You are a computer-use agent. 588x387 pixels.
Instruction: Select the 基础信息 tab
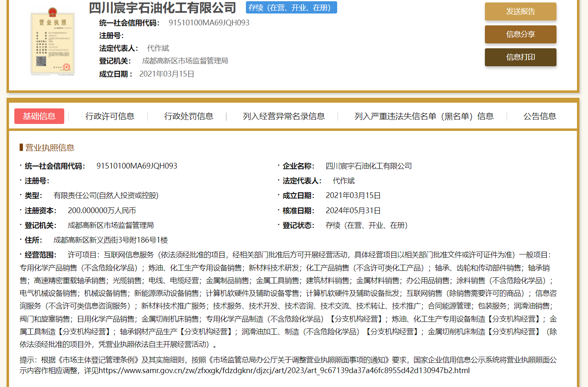pos(39,116)
